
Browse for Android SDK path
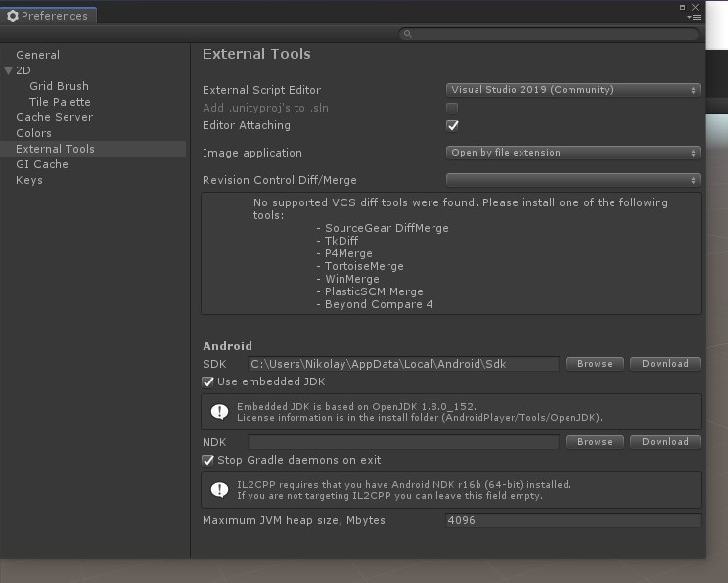595,364
